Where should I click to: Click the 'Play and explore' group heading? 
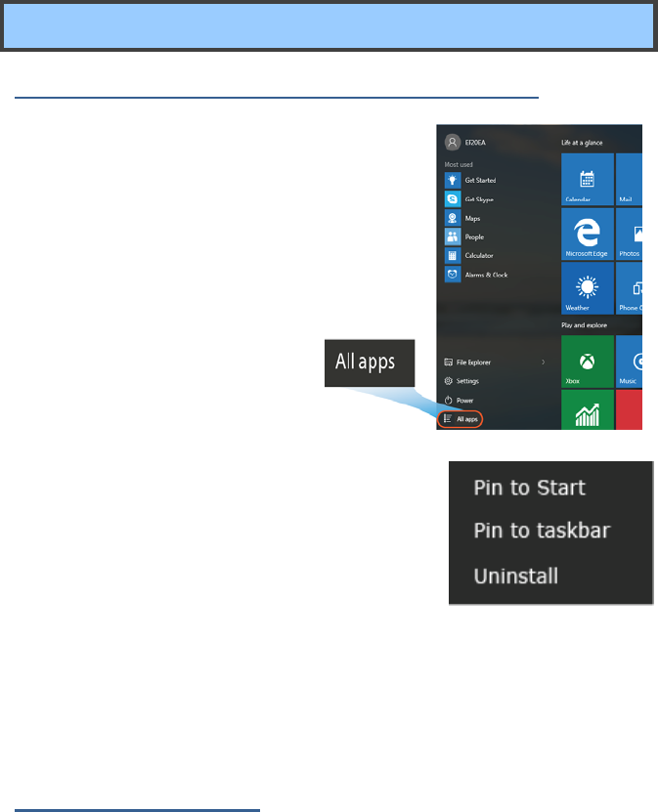click(x=584, y=325)
